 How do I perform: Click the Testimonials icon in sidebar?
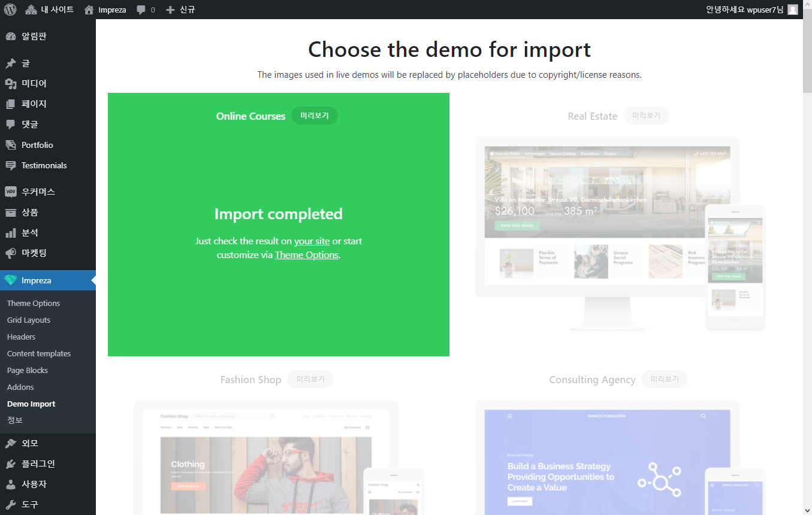pos(11,165)
